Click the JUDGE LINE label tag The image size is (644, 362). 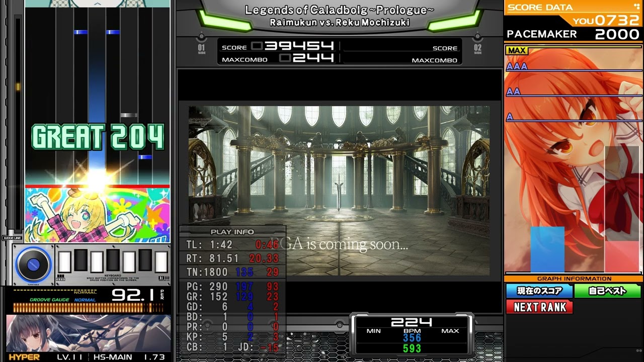tap(12, 238)
